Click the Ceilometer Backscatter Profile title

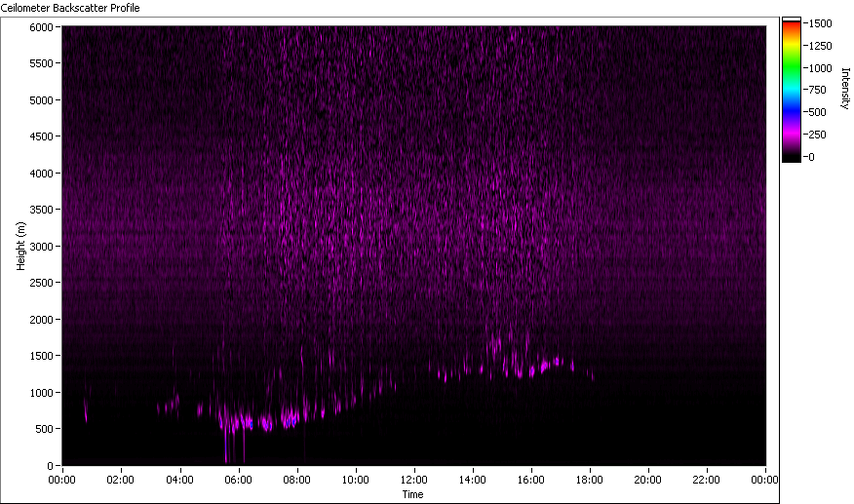[70, 8]
